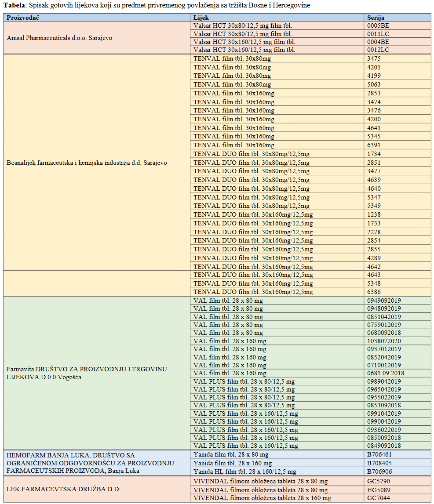
Task: Select the TENVAL DUO name beside serial 5348
Action: (x=253, y=283)
